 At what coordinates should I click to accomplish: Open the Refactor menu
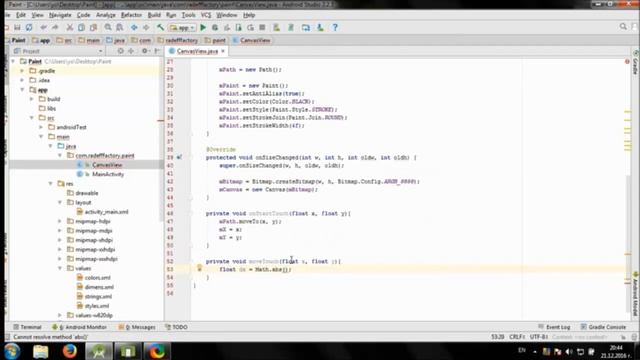131,15
